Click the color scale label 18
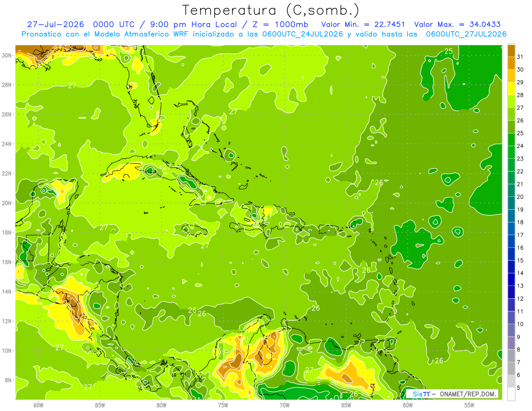532x411 pixels. click(520, 222)
